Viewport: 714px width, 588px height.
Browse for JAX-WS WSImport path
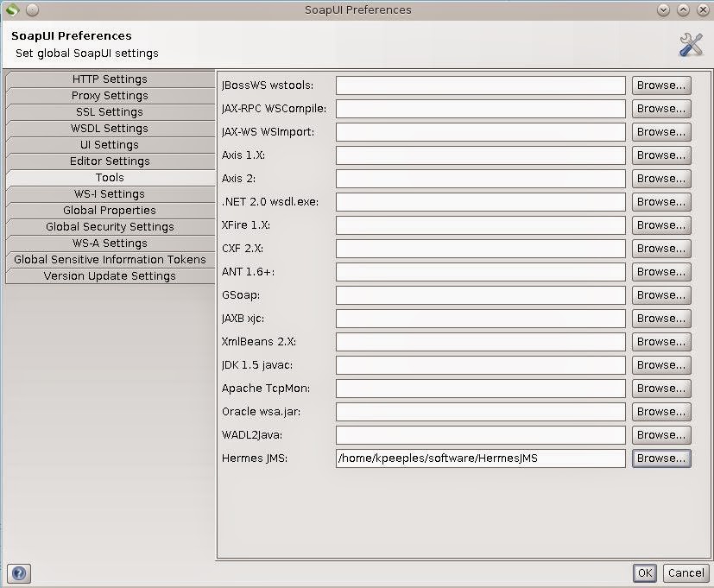tap(661, 132)
